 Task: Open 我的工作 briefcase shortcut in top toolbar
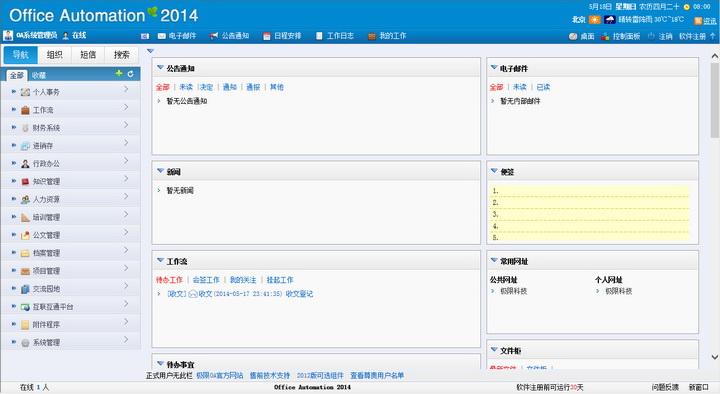(371, 36)
